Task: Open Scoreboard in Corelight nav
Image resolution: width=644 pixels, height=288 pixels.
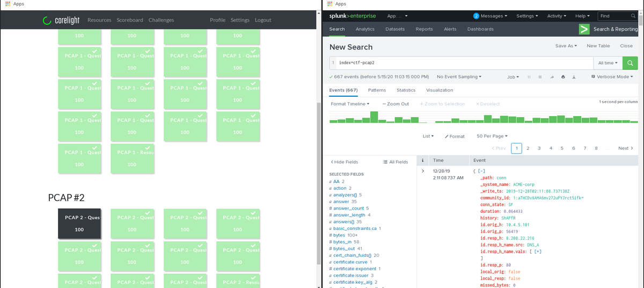Action: click(x=130, y=20)
